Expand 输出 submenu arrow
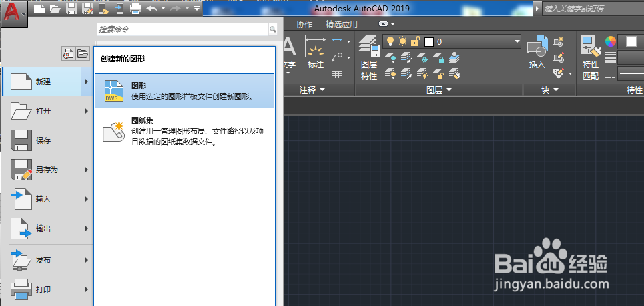 click(x=87, y=228)
